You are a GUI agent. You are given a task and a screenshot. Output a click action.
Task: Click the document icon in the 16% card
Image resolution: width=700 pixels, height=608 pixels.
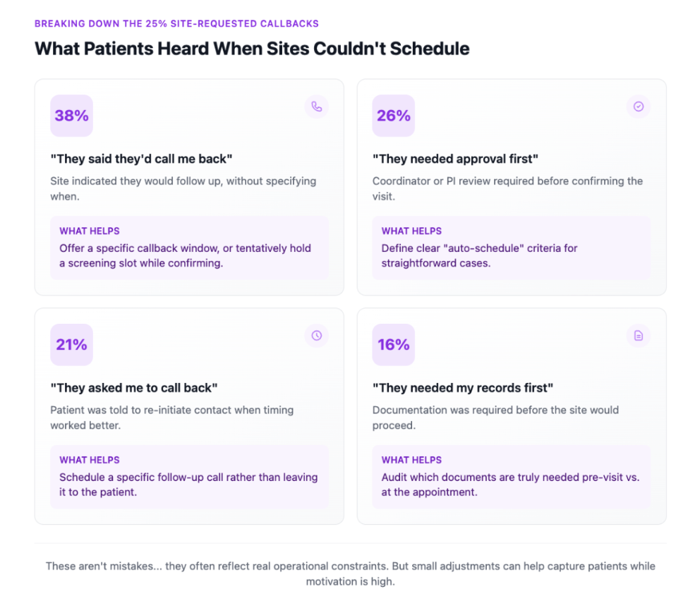pyautogui.click(x=639, y=336)
